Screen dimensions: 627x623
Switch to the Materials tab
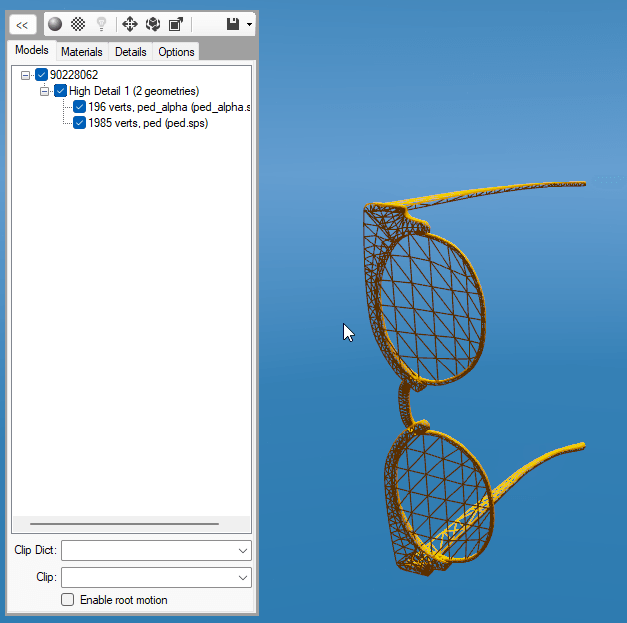coord(82,52)
